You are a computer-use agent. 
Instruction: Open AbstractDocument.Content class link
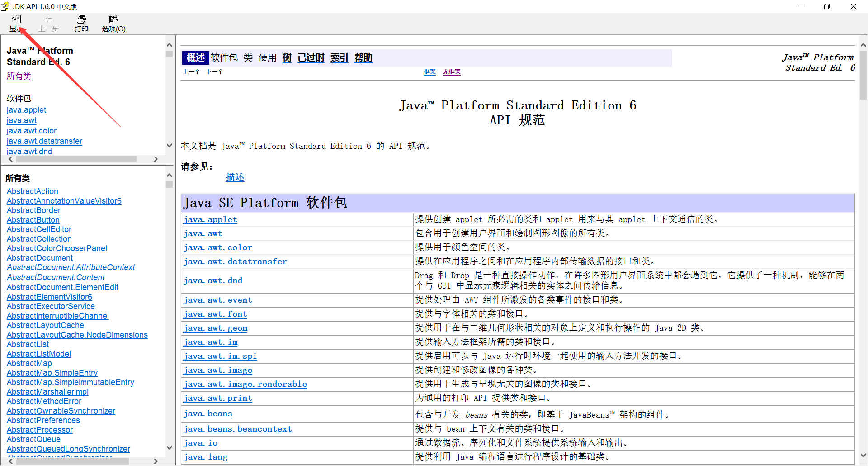click(x=56, y=277)
